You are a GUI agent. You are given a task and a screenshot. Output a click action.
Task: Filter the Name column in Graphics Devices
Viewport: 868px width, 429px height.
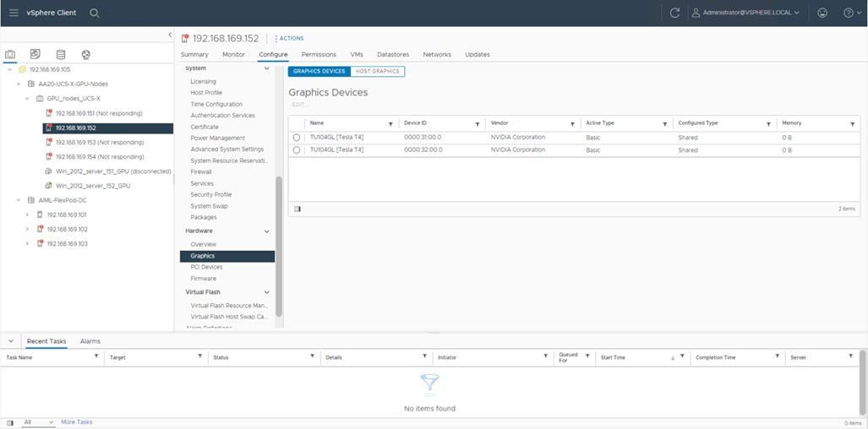point(390,124)
